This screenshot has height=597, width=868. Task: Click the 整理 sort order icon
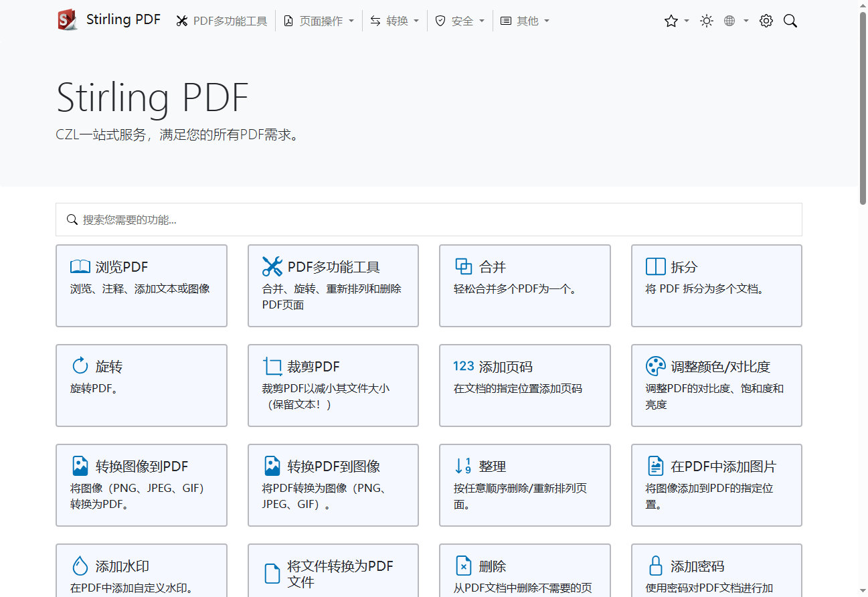[x=463, y=466]
